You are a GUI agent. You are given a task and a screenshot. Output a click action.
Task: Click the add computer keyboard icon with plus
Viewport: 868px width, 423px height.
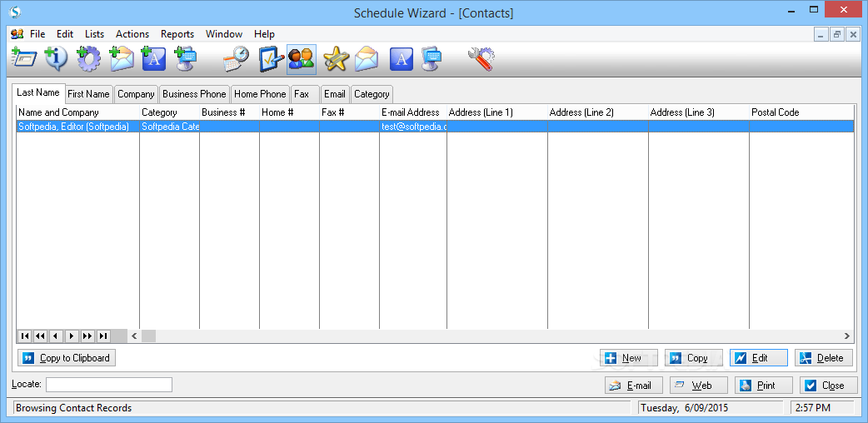(185, 59)
